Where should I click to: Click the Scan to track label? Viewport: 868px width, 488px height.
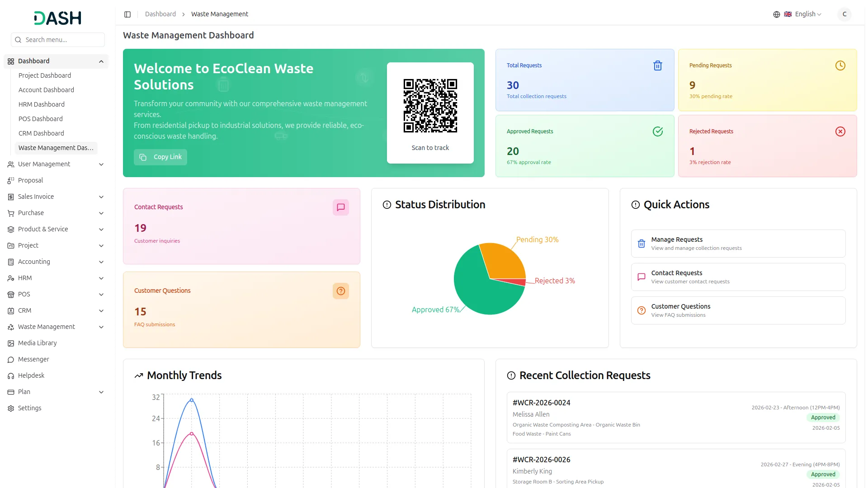(430, 148)
